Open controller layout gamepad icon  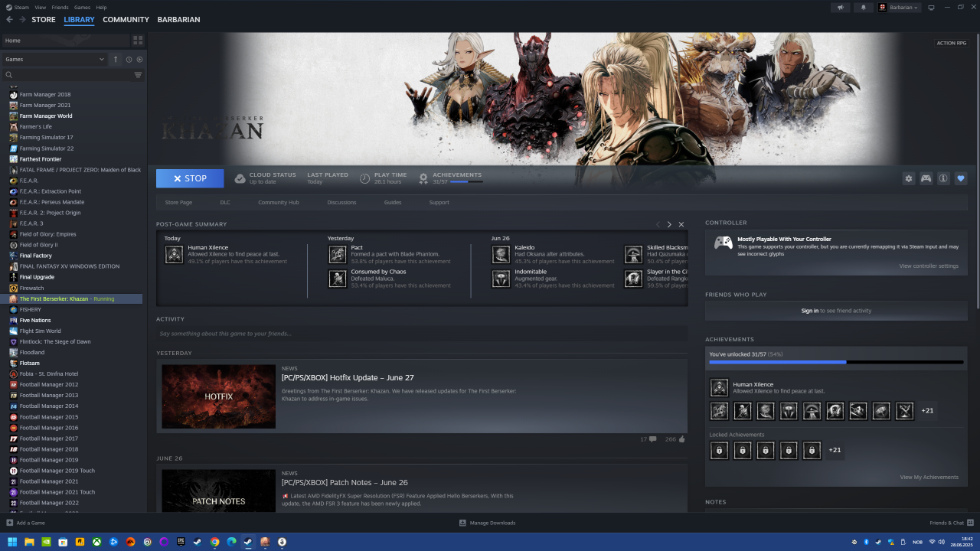pyautogui.click(x=926, y=178)
